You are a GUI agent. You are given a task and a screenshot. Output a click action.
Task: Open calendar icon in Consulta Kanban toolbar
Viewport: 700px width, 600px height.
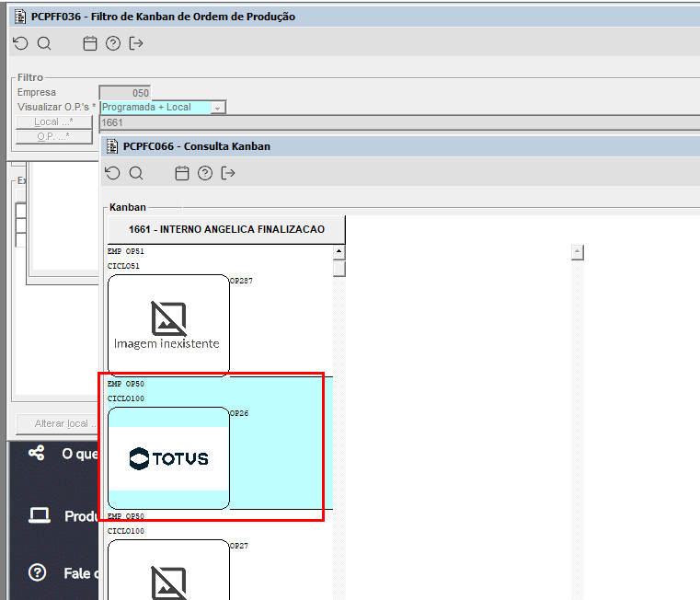tap(182, 173)
